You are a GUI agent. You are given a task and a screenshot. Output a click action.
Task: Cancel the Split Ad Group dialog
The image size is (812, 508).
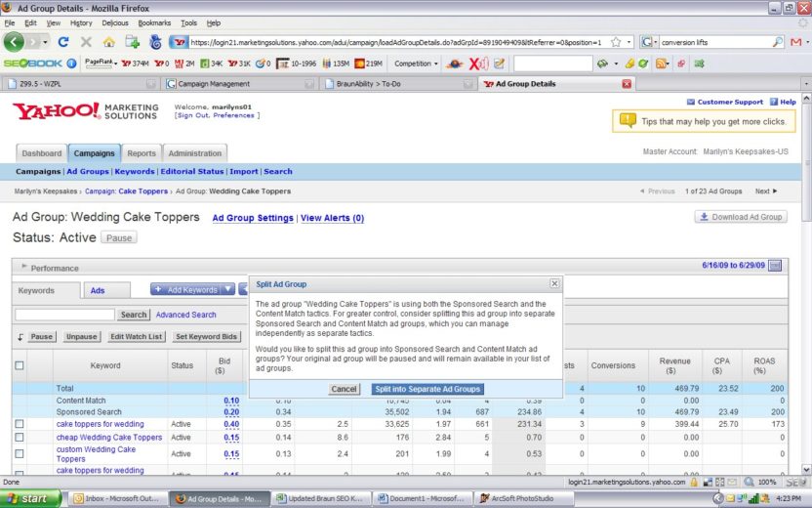(x=344, y=389)
